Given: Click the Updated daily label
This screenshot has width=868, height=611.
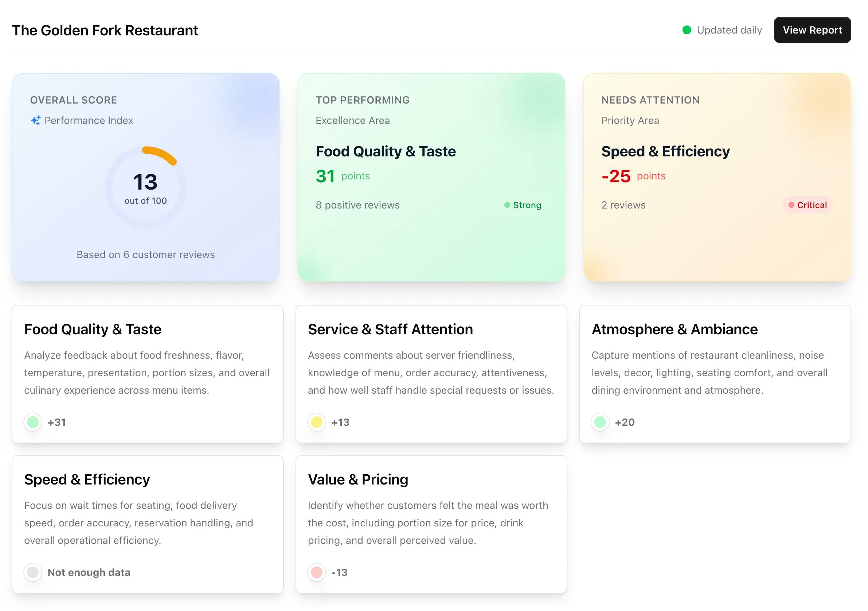Looking at the screenshot, I should click(x=729, y=30).
